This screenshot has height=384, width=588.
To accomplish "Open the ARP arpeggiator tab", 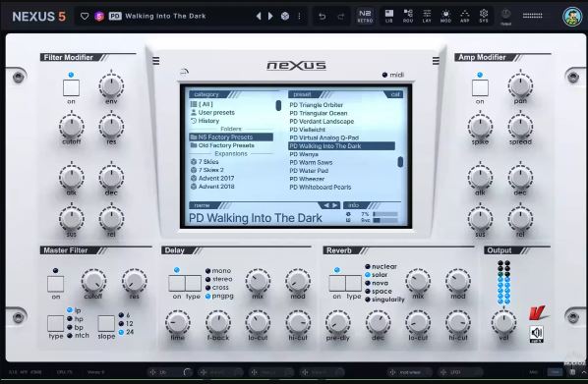I will pyautogui.click(x=465, y=16).
